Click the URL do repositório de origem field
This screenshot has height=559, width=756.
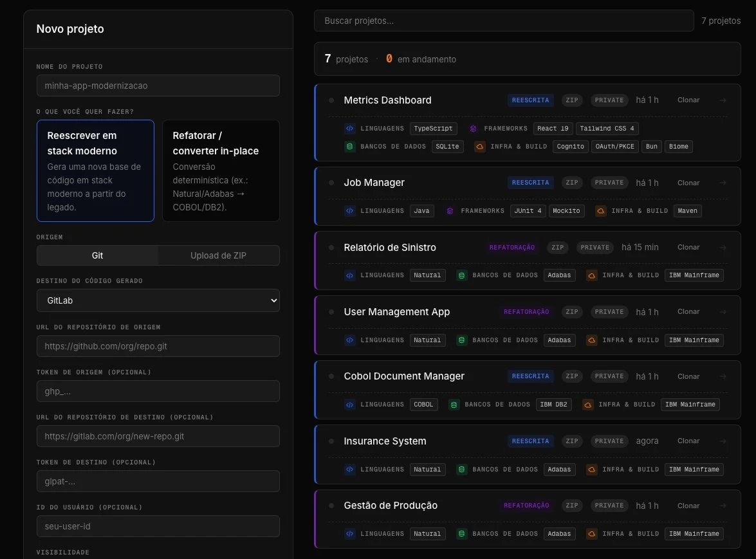(x=158, y=346)
